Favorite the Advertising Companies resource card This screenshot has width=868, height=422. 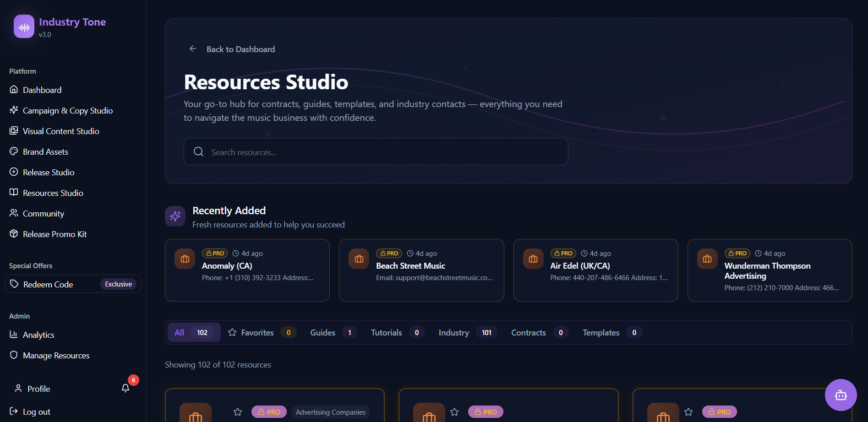238,411
